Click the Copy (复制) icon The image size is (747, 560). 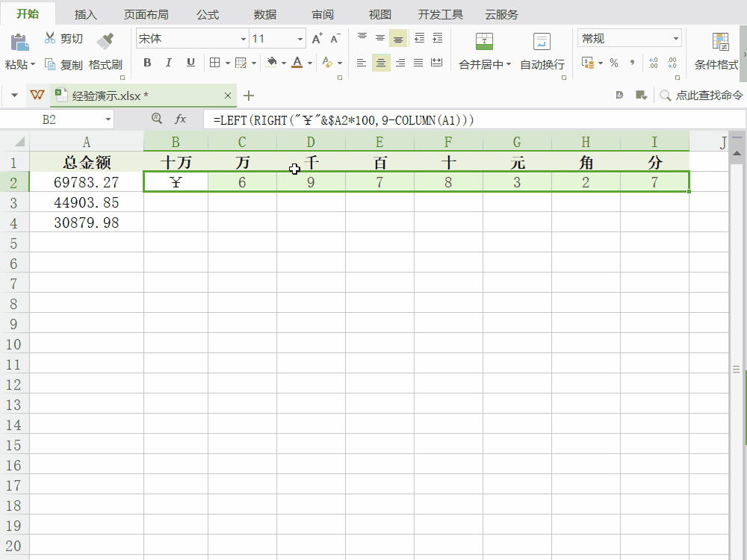point(50,64)
